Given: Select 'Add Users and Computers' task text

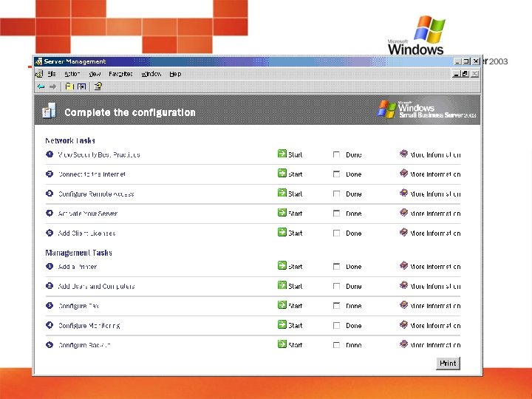Looking at the screenshot, I should 96,287.
